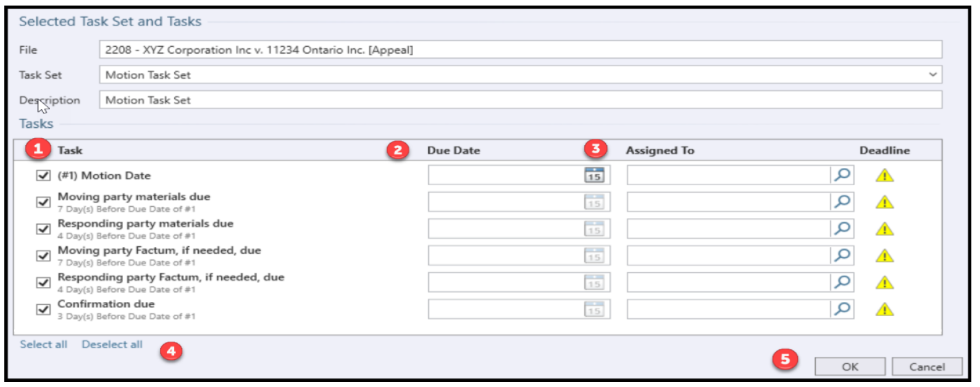Click the Deselect all link
The image size is (980, 387).
[112, 344]
